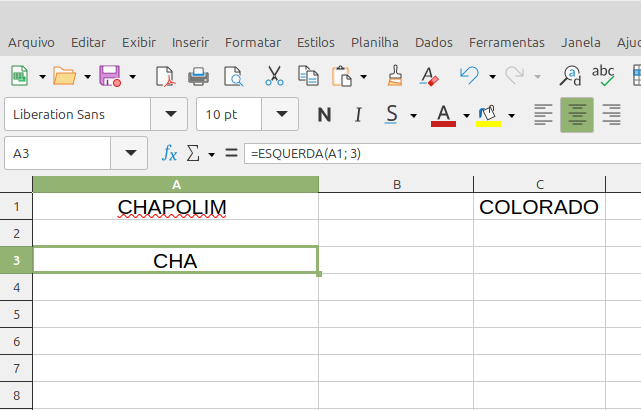Toggle italic (I) formatting

click(x=357, y=115)
